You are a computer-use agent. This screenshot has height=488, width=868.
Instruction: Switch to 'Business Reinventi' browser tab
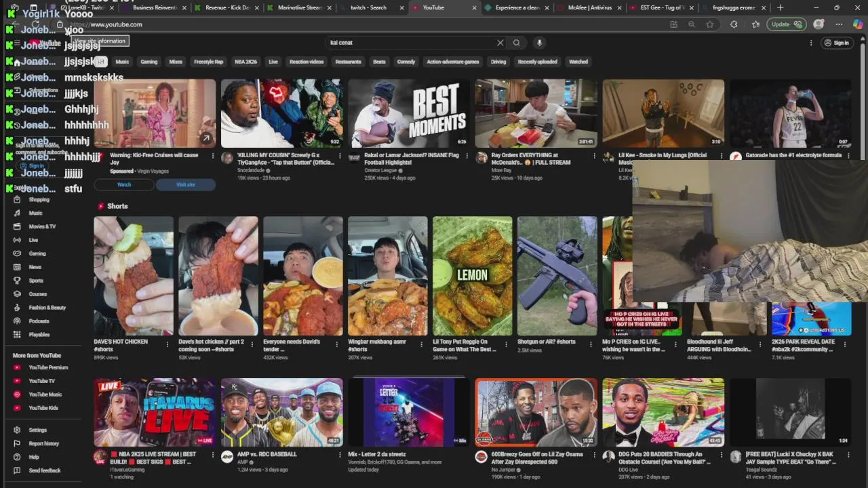[155, 7]
